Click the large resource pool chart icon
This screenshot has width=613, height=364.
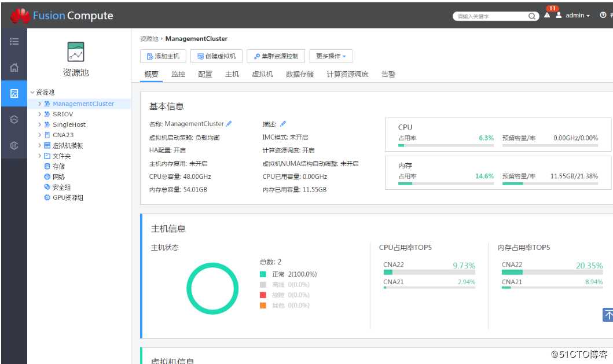pyautogui.click(x=75, y=52)
